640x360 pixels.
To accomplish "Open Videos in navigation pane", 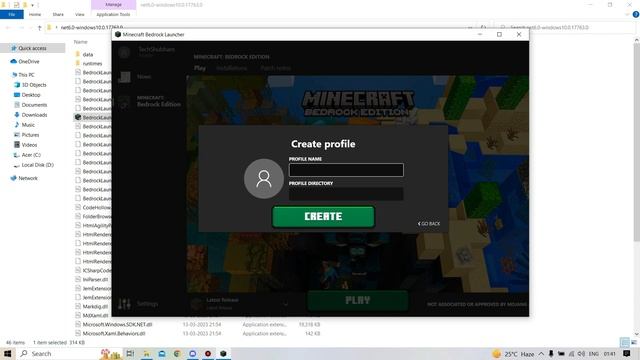I will (29, 145).
